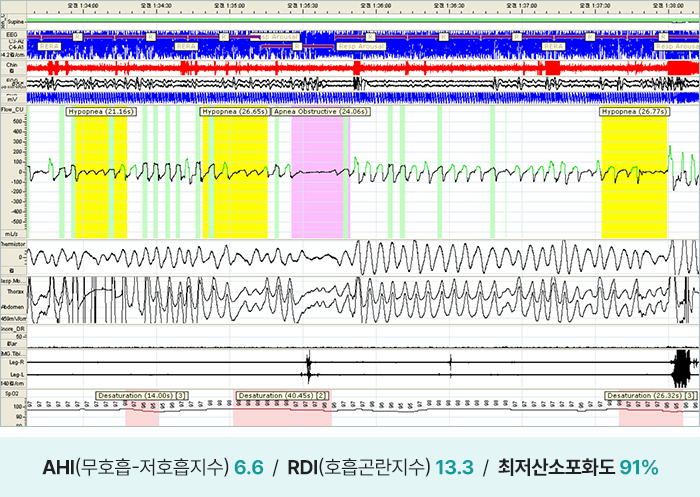
Task: Click pink region under Desaturation (40.45s)
Action: (x=283, y=413)
